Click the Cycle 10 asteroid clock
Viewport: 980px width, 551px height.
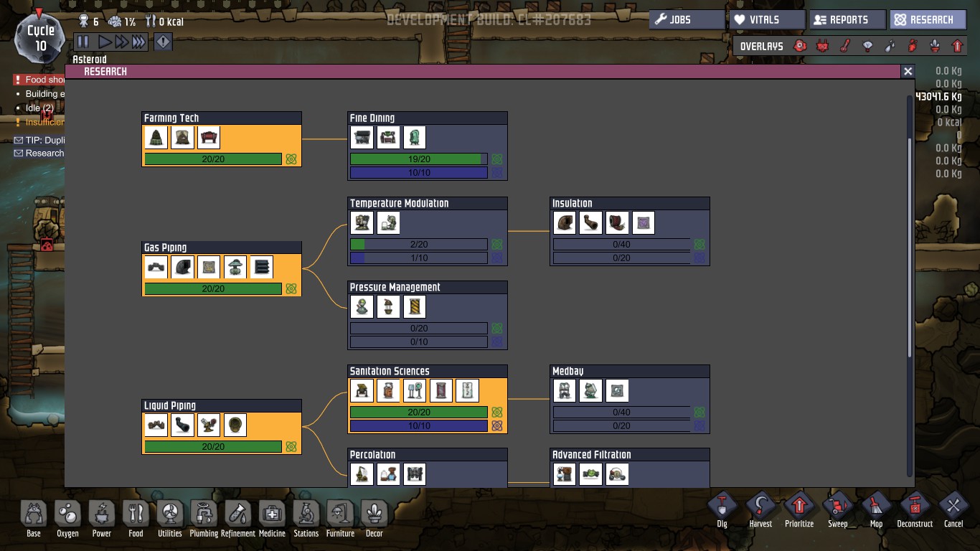tap(40, 39)
